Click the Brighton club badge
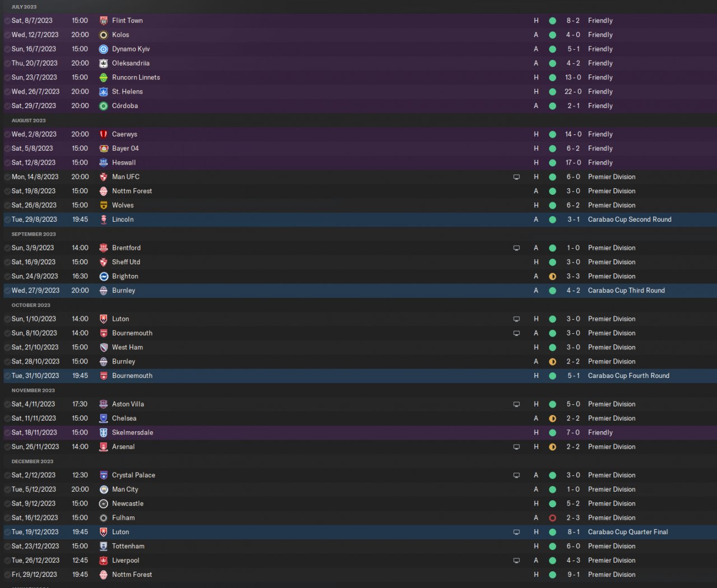The width and height of the screenshot is (717, 588). [104, 277]
